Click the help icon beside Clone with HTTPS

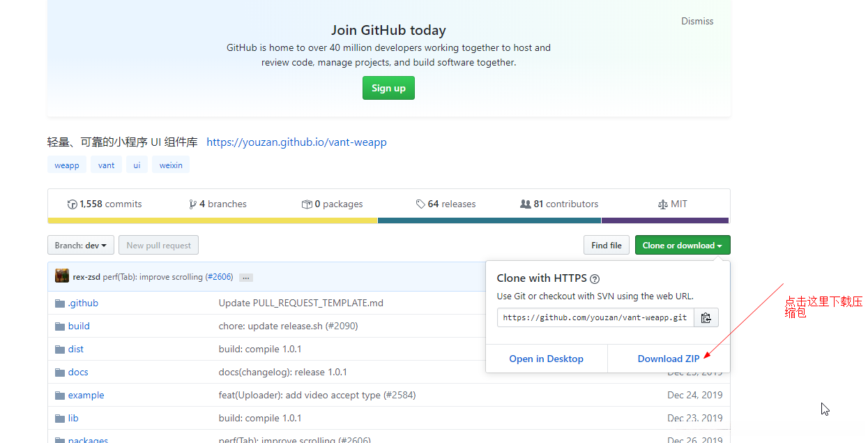(595, 279)
